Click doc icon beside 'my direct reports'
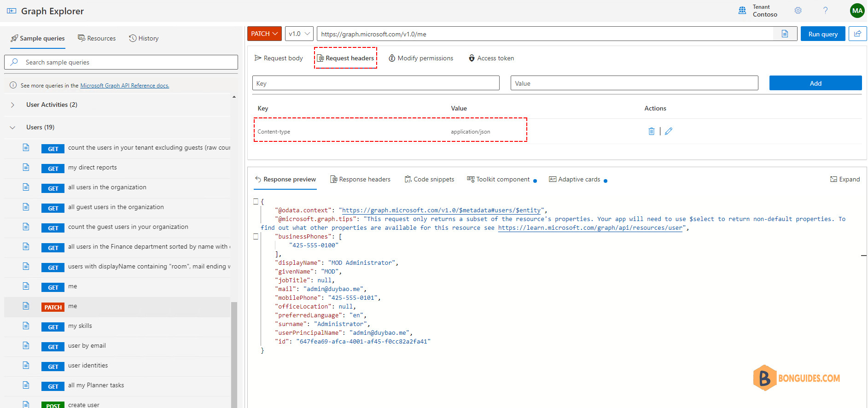 click(x=26, y=167)
